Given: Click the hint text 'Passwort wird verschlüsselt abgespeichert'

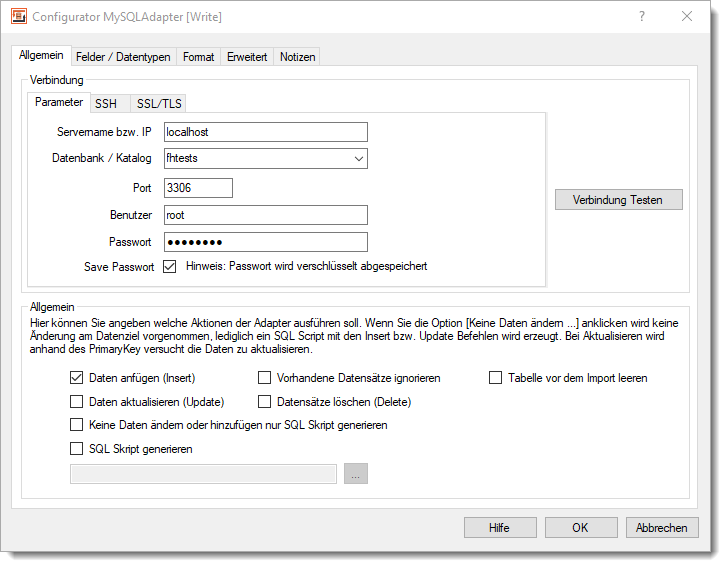Looking at the screenshot, I should tap(328, 266).
